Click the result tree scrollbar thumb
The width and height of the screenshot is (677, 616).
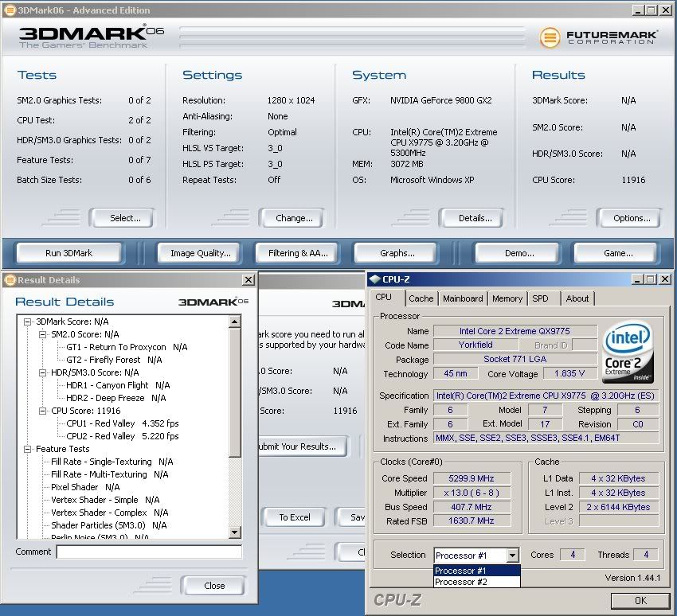tap(234, 392)
